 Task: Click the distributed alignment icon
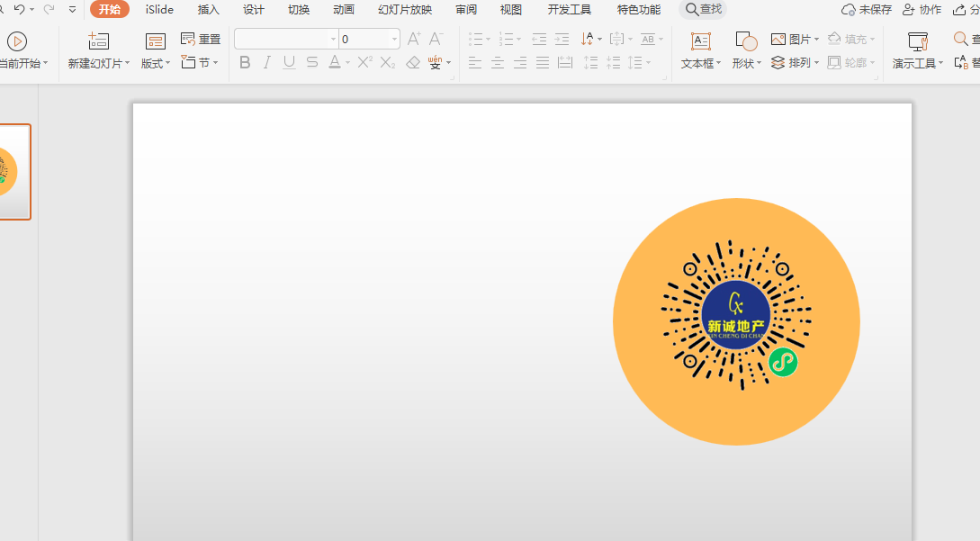(x=565, y=62)
